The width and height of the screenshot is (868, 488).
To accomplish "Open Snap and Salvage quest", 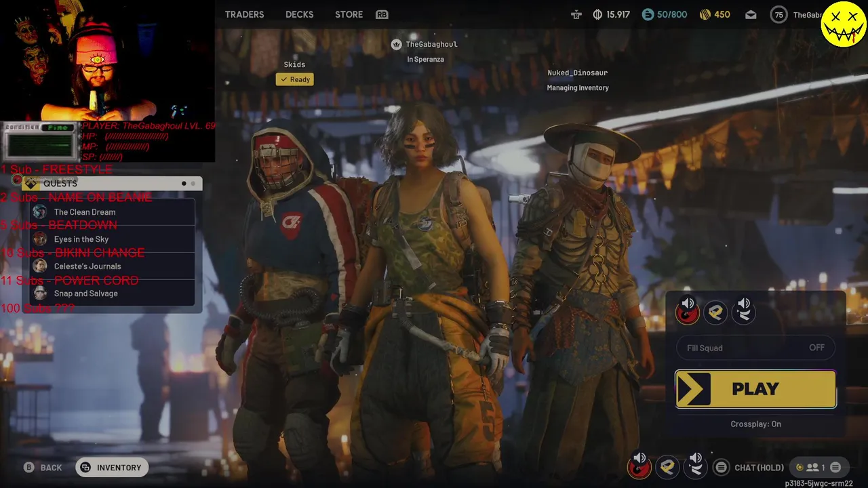I will pos(113,293).
